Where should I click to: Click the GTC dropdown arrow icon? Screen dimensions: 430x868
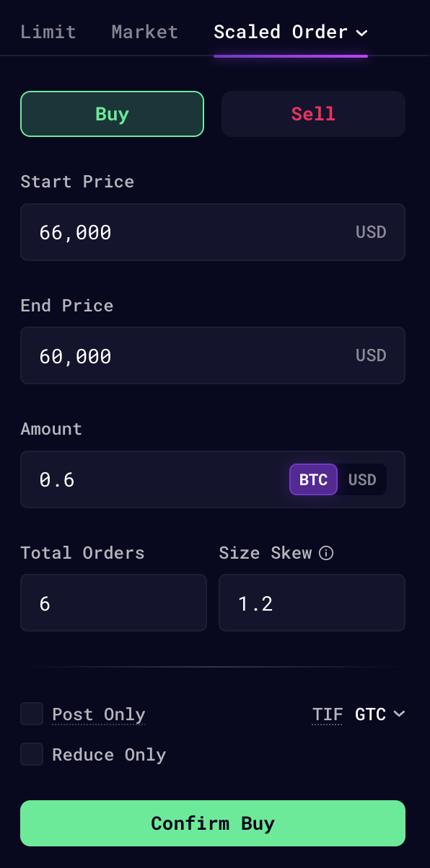[x=399, y=714]
